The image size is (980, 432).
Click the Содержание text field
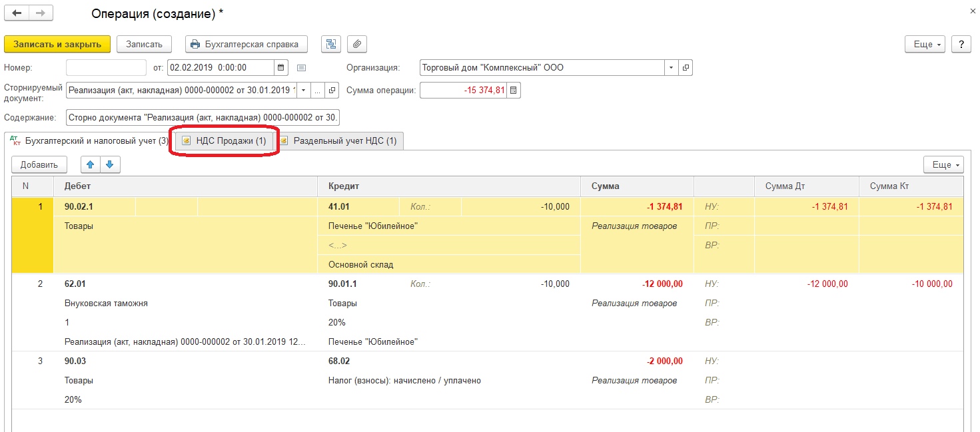pyautogui.click(x=203, y=118)
